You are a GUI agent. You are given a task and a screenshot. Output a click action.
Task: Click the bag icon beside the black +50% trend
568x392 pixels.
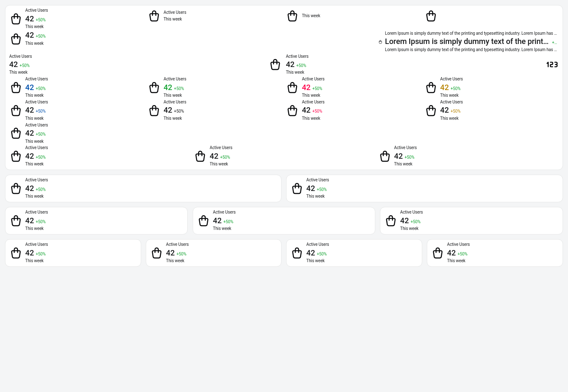tap(154, 111)
